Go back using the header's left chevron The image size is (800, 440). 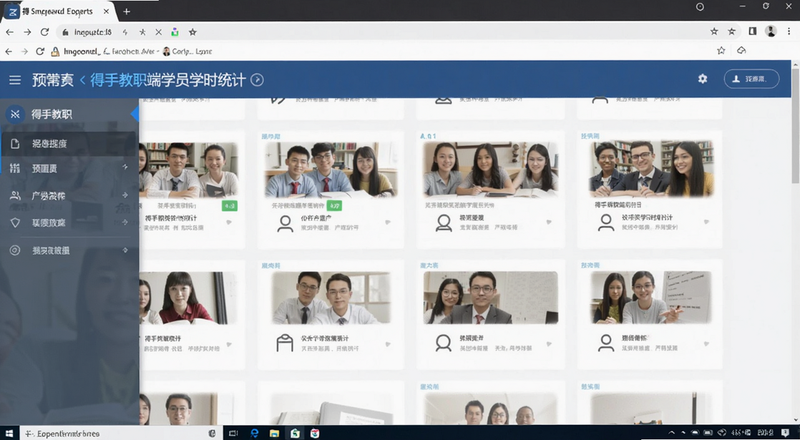click(82, 80)
